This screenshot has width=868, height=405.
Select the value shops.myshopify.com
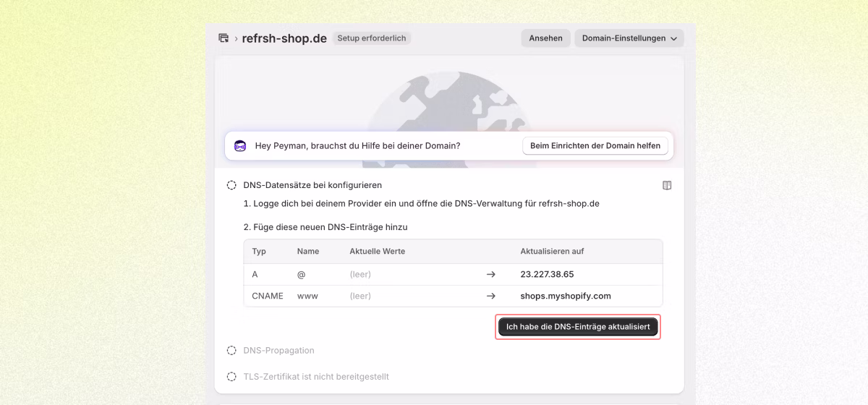pos(566,296)
